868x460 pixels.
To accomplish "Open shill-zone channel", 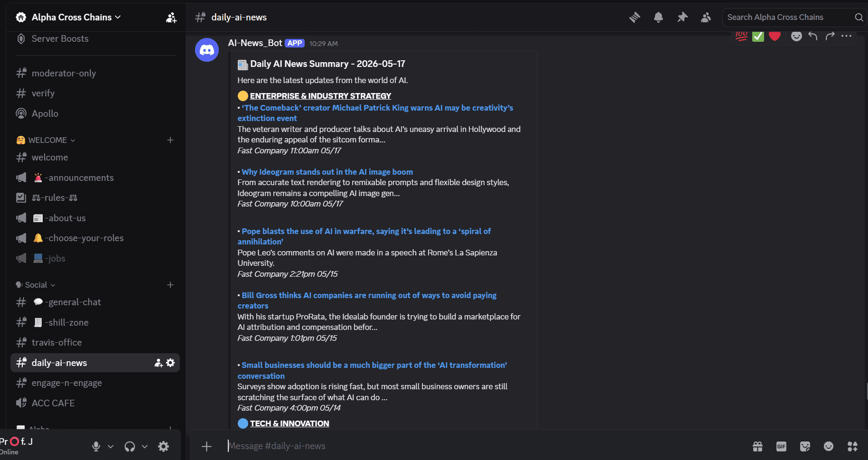I will tap(95, 322).
